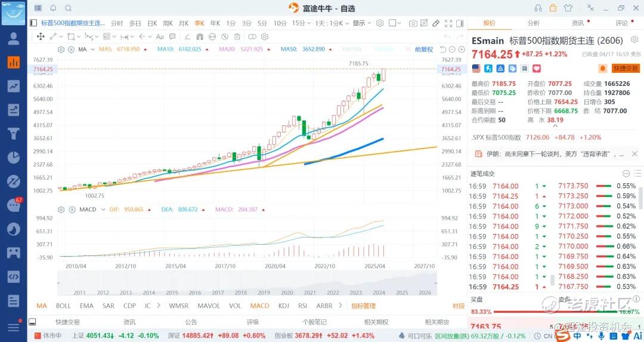The width and height of the screenshot is (644, 342).
Task: Expand chart to fullscreen icon
Action: click(x=448, y=23)
